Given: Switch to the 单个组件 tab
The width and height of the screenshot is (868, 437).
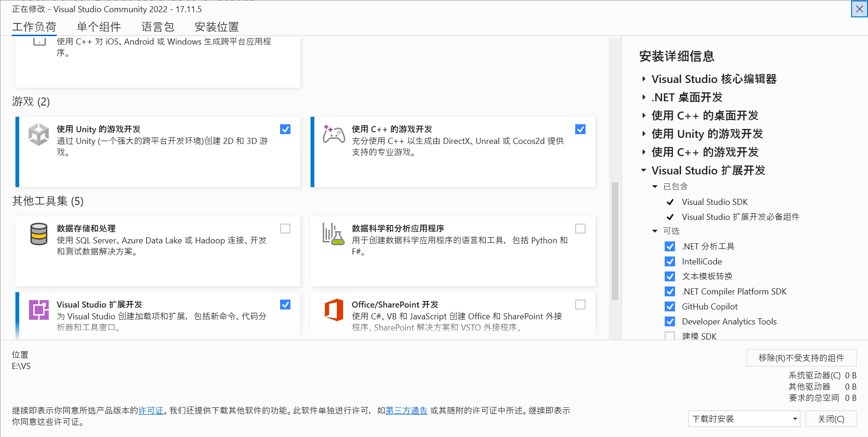Looking at the screenshot, I should tap(99, 27).
